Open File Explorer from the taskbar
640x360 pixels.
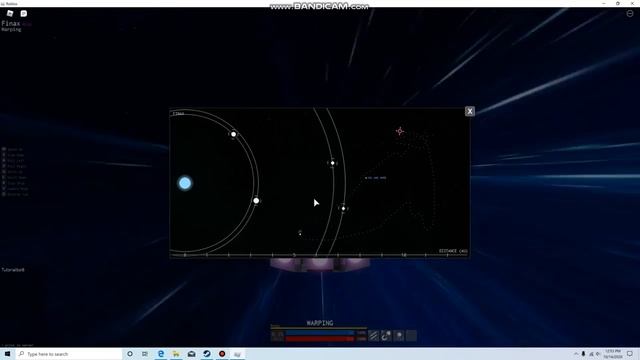coord(176,354)
